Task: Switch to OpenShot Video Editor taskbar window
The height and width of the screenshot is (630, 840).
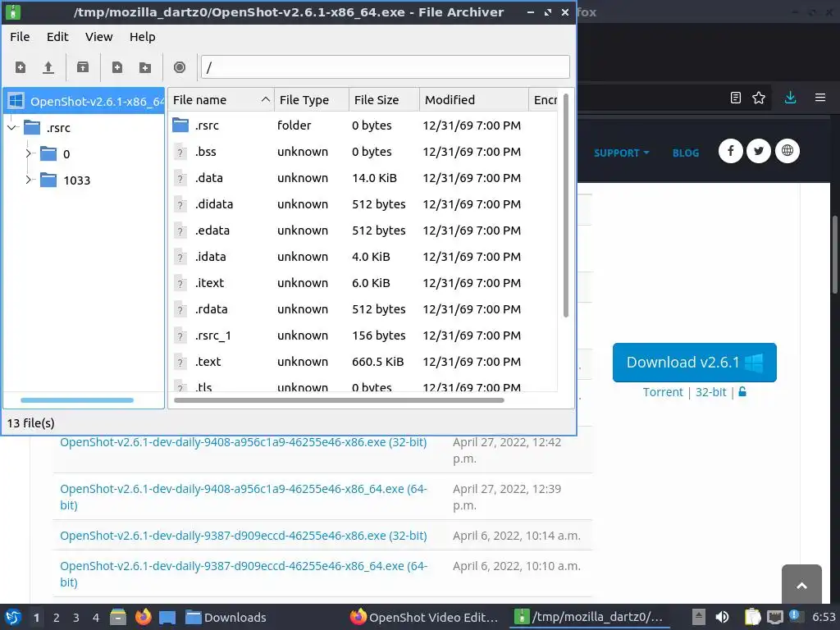Action: click(x=424, y=617)
